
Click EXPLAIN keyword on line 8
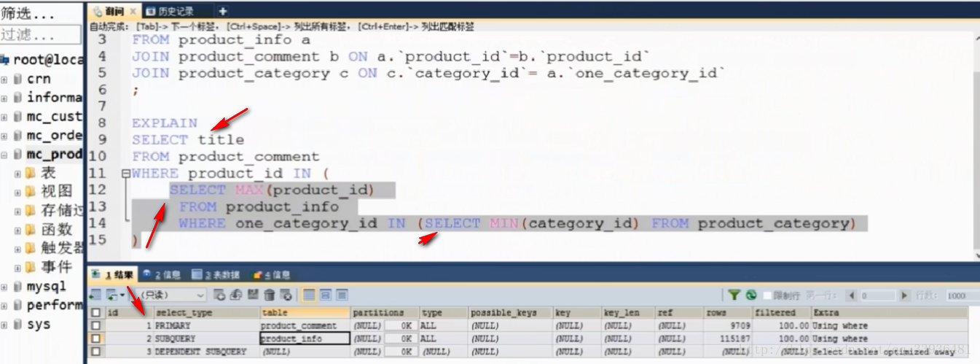click(165, 123)
